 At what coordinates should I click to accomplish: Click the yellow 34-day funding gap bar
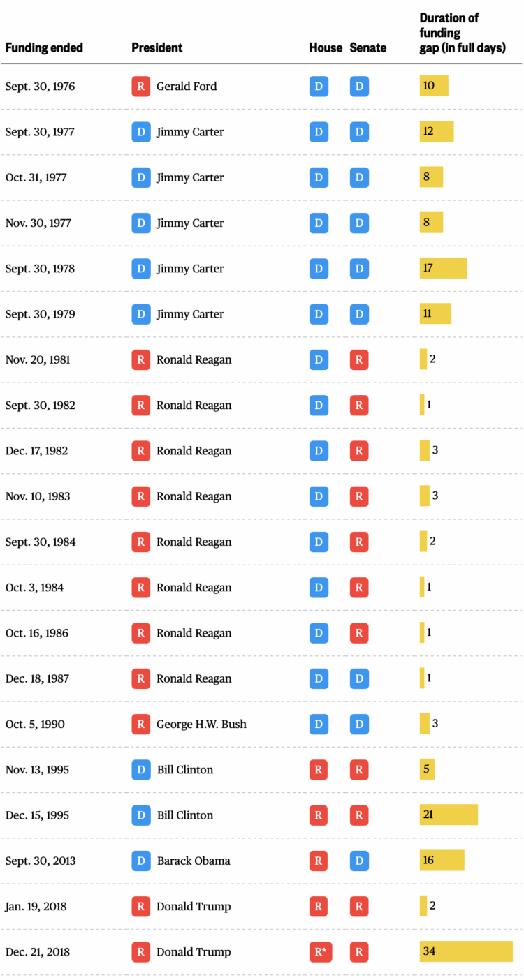[x=466, y=951]
